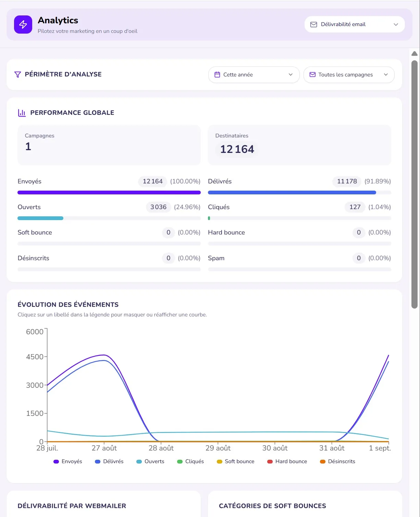420x517 pixels.
Task: Click the Ouverts percentage (24.96%)
Action: pyautogui.click(x=187, y=207)
